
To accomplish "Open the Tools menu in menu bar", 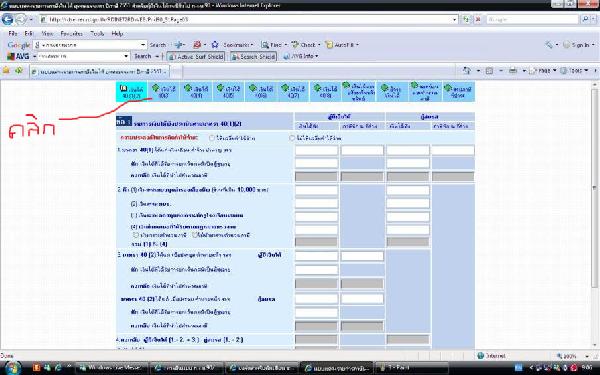I will click(x=97, y=34).
